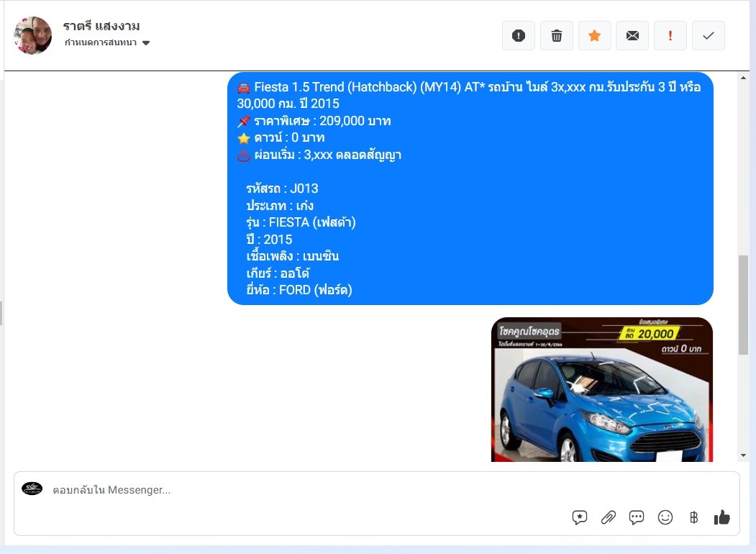Open กำหนดการสนทนา dropdown under contact name
756x554 pixels.
(x=107, y=43)
